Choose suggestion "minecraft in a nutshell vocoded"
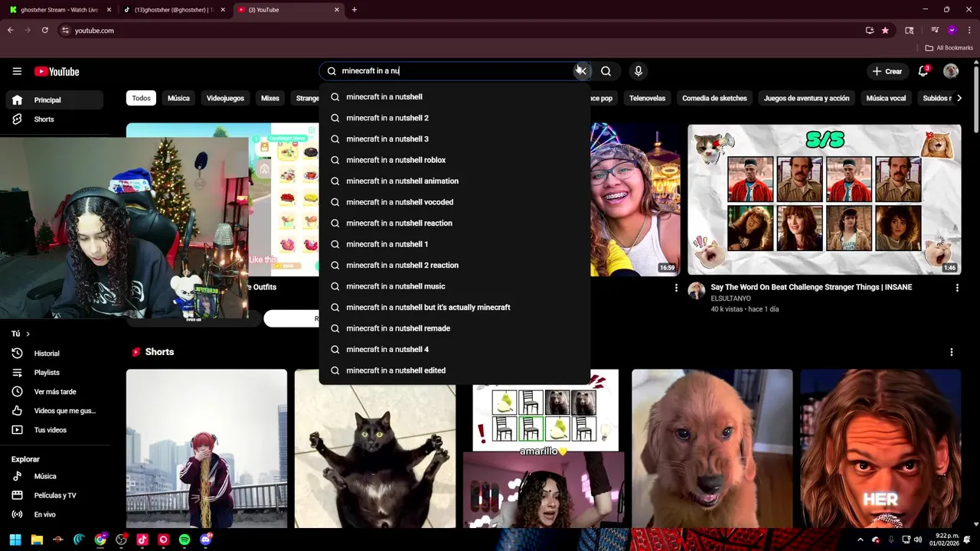The height and width of the screenshot is (551, 980). tap(455, 202)
